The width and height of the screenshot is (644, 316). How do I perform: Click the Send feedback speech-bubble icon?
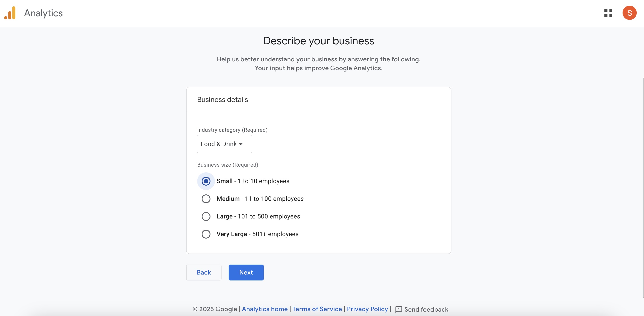click(x=399, y=309)
